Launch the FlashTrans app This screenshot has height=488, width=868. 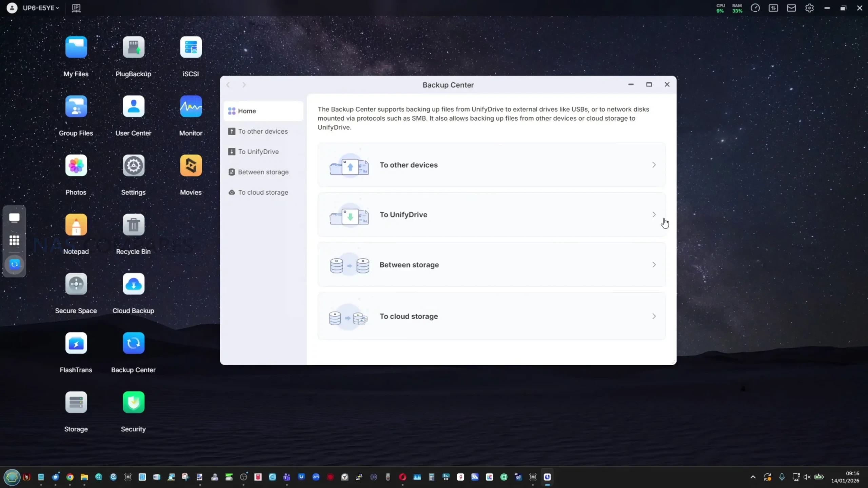tap(76, 343)
